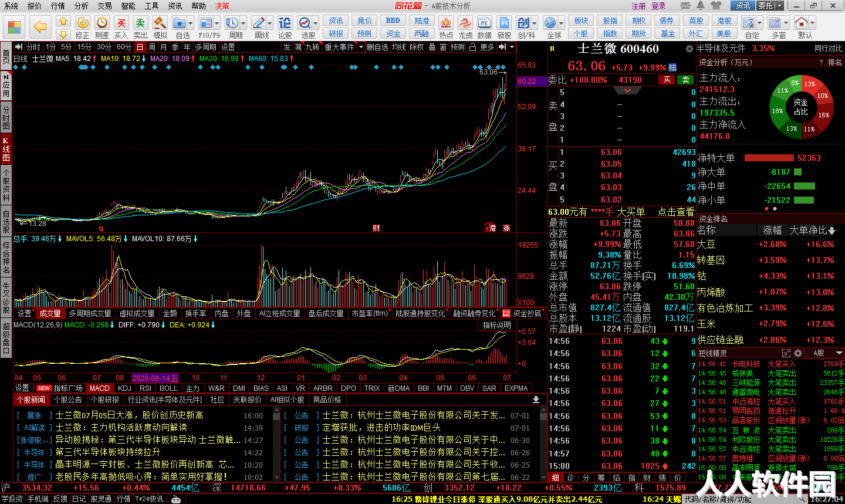
Task: Click the up arrow page icon
Action: [63, 21]
